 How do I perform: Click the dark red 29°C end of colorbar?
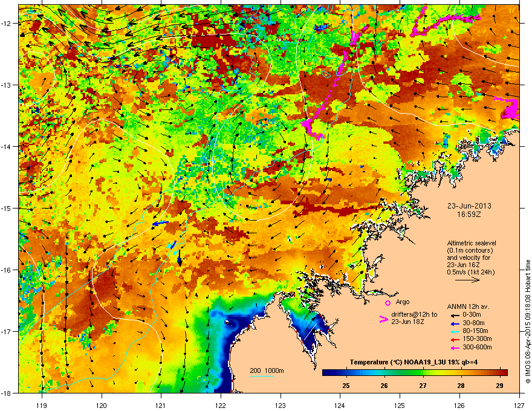[x=503, y=373]
